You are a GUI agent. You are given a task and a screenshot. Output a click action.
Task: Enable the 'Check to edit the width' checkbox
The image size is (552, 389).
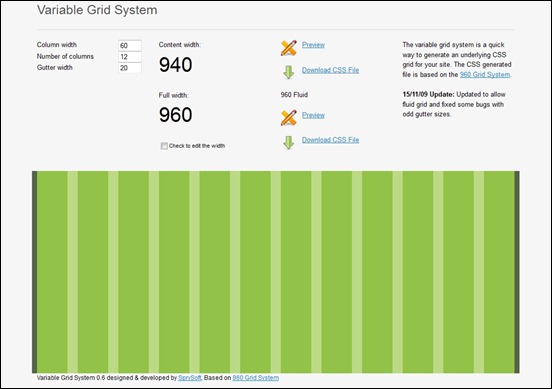(164, 146)
